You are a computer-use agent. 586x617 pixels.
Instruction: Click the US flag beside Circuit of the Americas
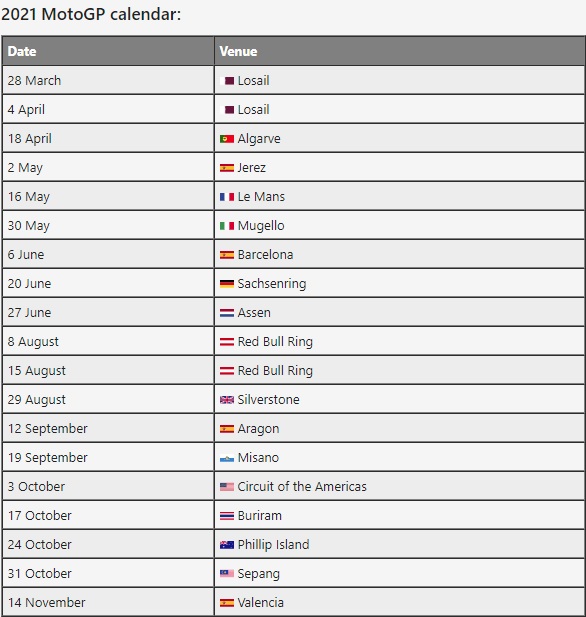pos(227,487)
